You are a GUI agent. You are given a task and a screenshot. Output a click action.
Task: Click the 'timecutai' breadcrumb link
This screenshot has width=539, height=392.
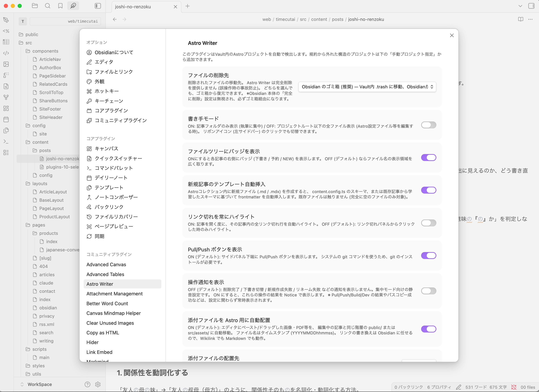coord(285,19)
